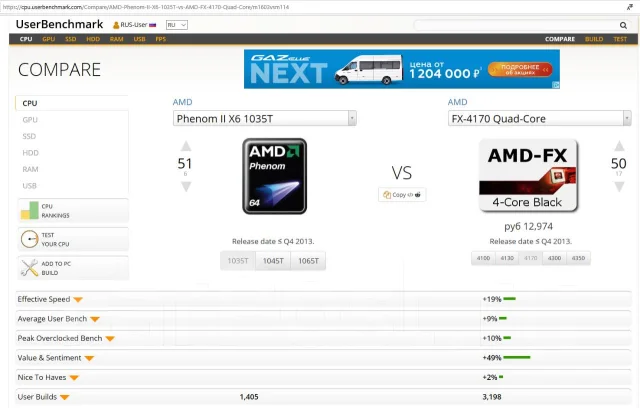This screenshot has width=640, height=408.
Task: Expand the User Builds section
Action: 64,397
